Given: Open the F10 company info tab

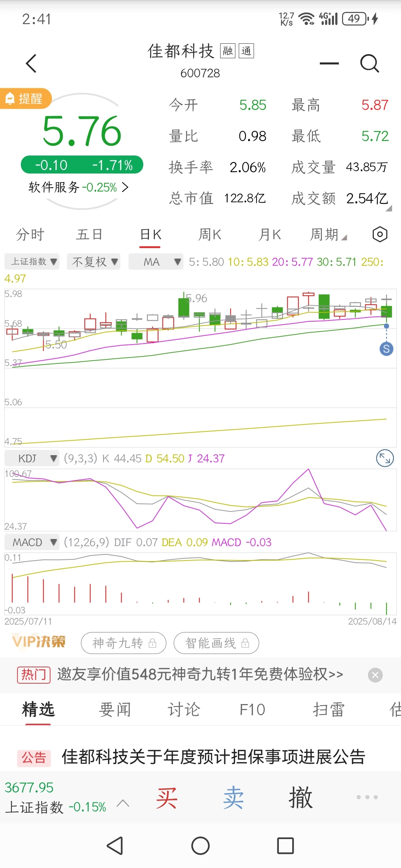Looking at the screenshot, I should point(252,709).
